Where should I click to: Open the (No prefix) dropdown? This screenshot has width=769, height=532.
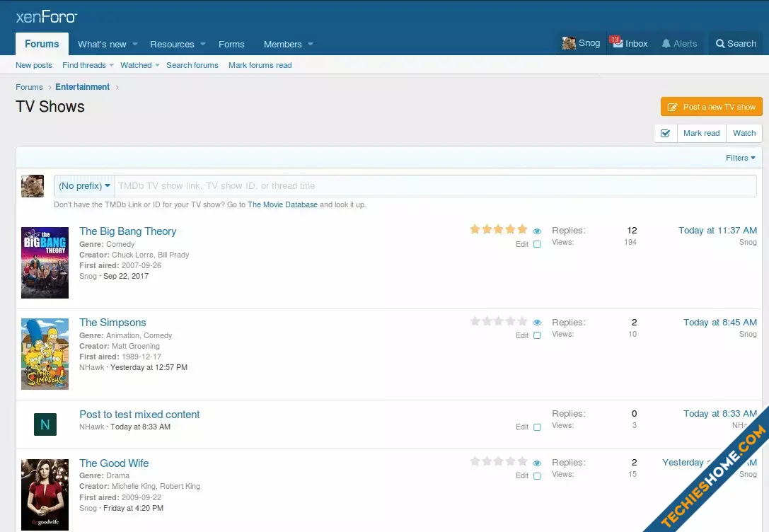point(84,186)
